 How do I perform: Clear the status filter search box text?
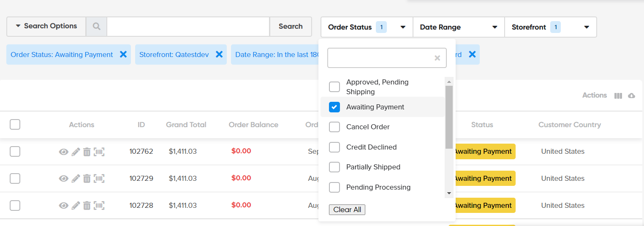(437, 58)
